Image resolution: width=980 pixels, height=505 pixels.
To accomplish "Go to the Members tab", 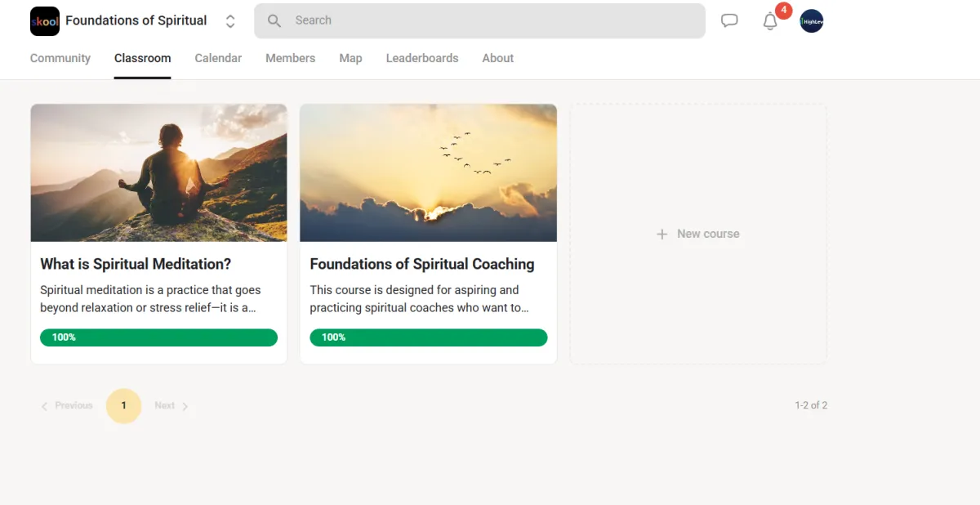I will pos(290,58).
